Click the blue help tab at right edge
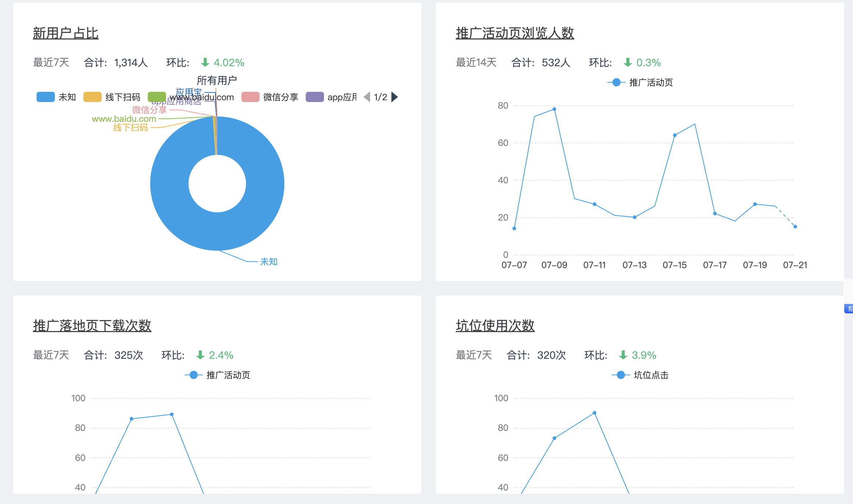853x504 pixels. [x=849, y=309]
